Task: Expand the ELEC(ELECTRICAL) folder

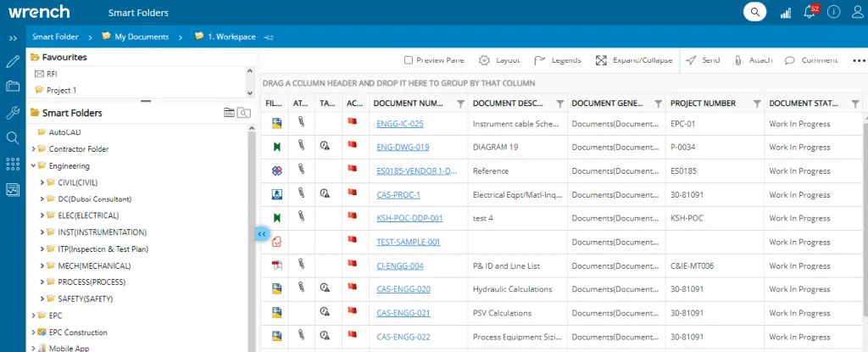Action: (x=42, y=215)
